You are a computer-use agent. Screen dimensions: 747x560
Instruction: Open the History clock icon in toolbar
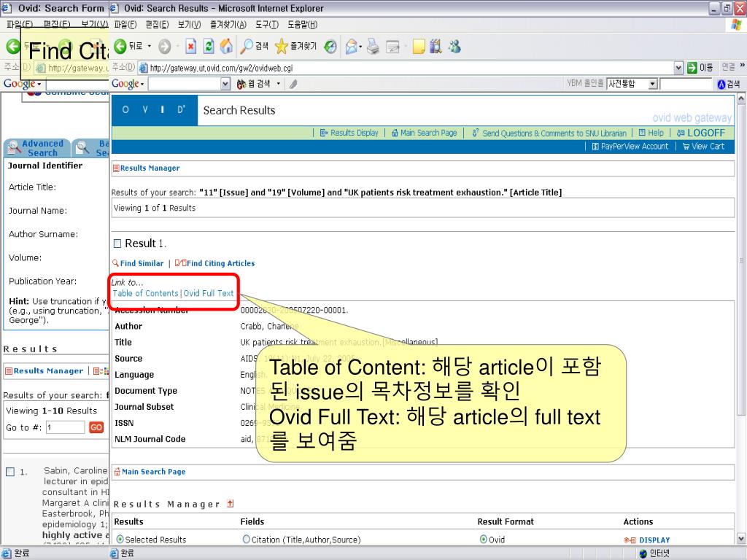[x=330, y=46]
